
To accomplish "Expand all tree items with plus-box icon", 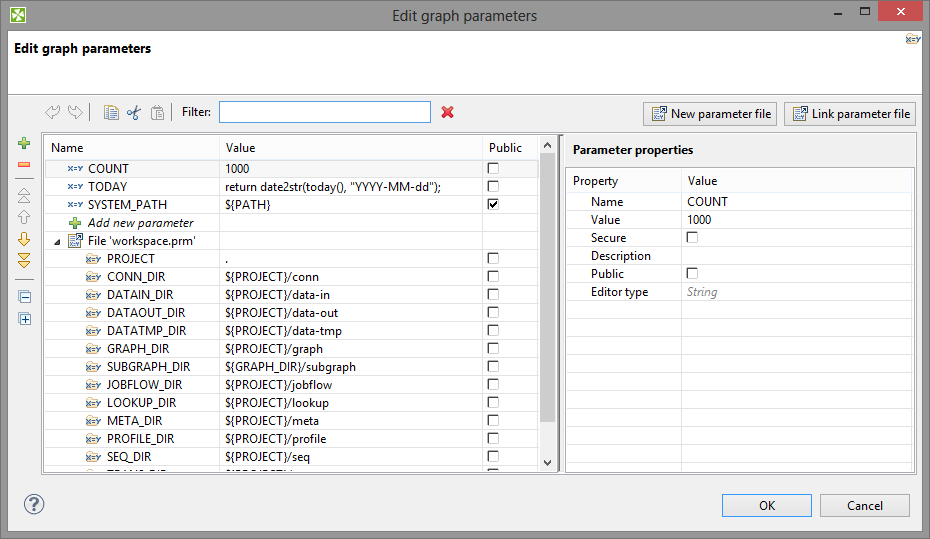I will coord(24,319).
